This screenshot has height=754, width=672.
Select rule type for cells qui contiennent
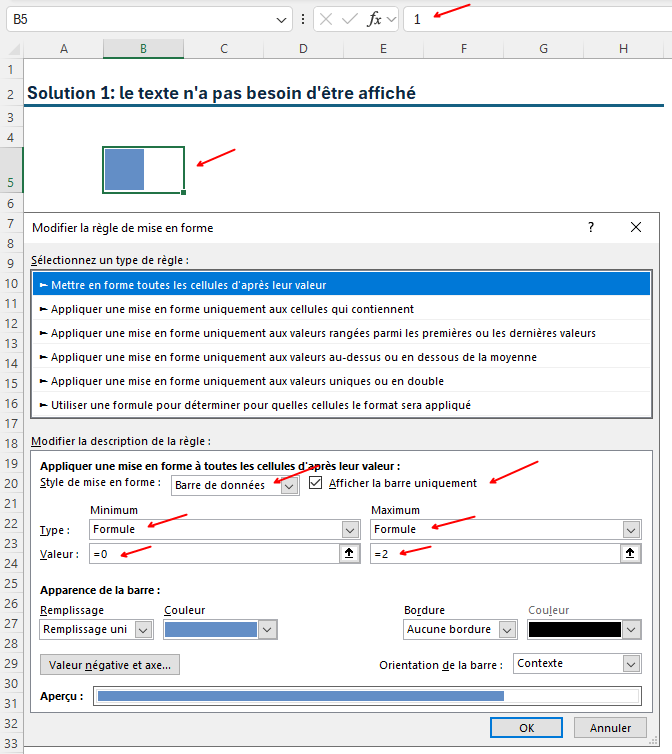232,309
